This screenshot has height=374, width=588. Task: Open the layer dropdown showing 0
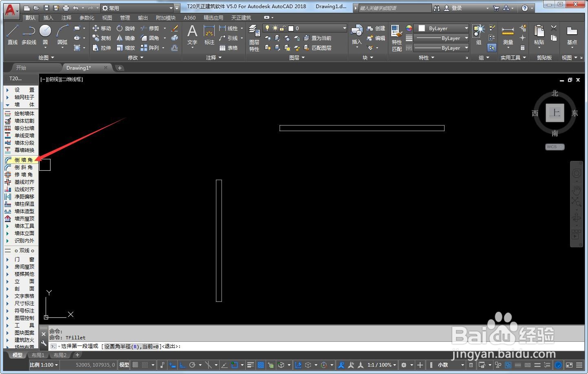[305, 28]
